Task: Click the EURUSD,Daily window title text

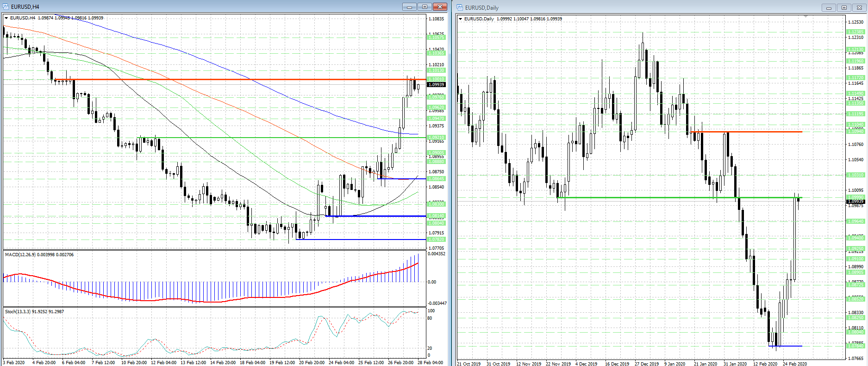Action: 482,7
